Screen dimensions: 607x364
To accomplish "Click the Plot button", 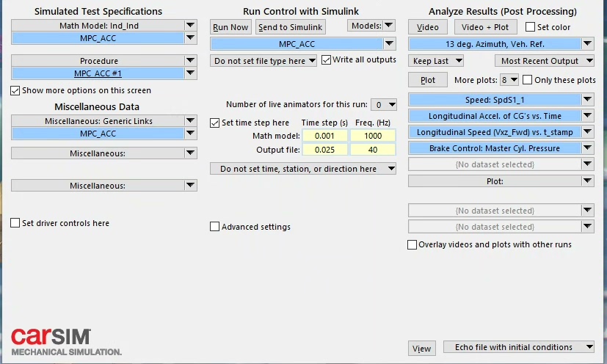I will pyautogui.click(x=428, y=80).
